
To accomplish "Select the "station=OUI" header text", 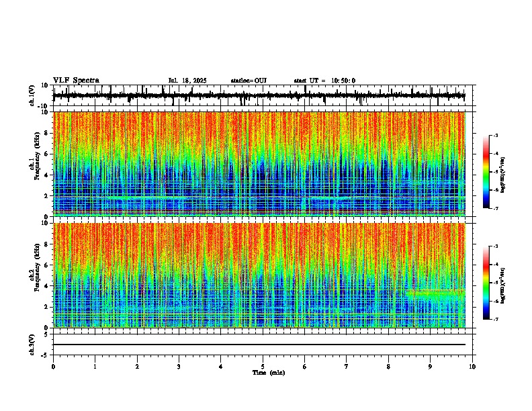I will click(x=249, y=81).
